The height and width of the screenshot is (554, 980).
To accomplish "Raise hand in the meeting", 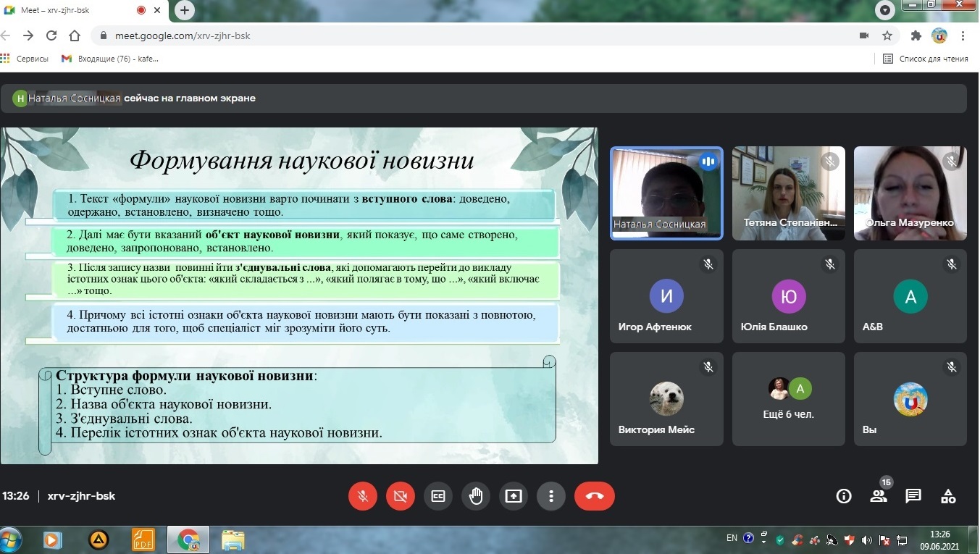I will (x=476, y=496).
